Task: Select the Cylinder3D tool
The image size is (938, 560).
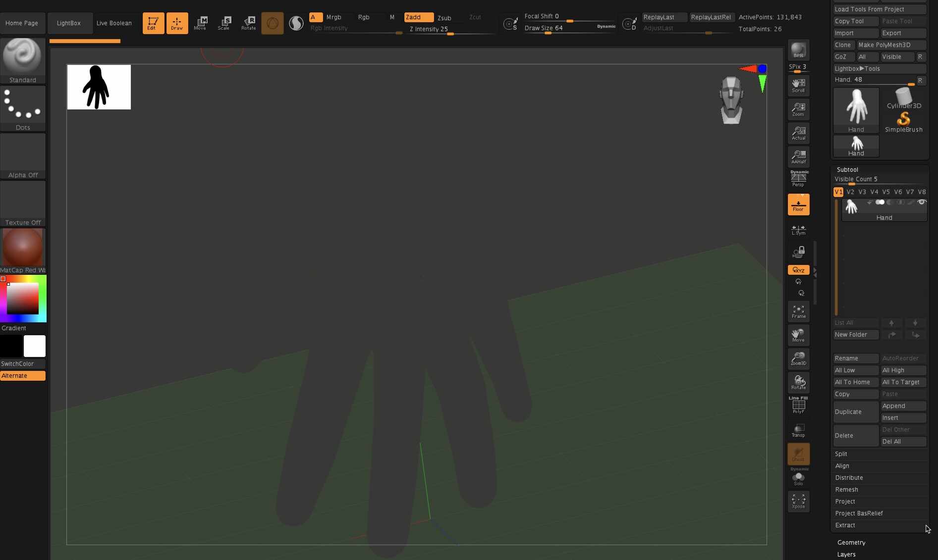Action: coord(904,99)
